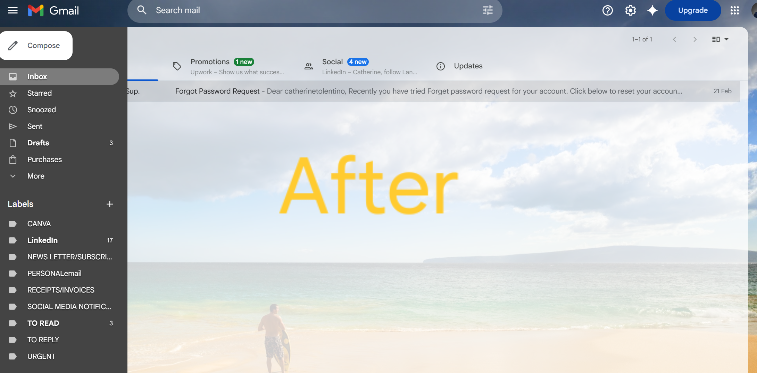Open the CANVA label
The width and height of the screenshot is (757, 373).
pyautogui.click(x=59, y=224)
